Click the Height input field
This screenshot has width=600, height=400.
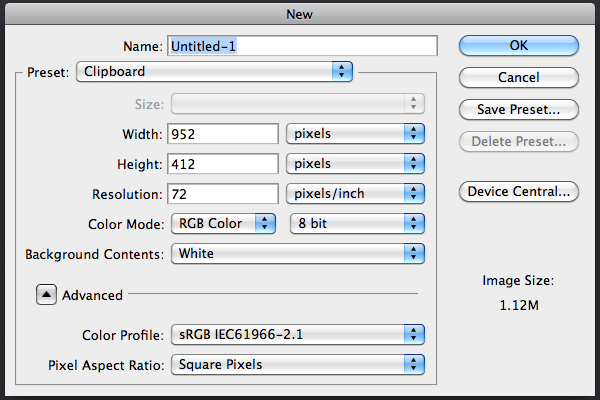click(223, 164)
